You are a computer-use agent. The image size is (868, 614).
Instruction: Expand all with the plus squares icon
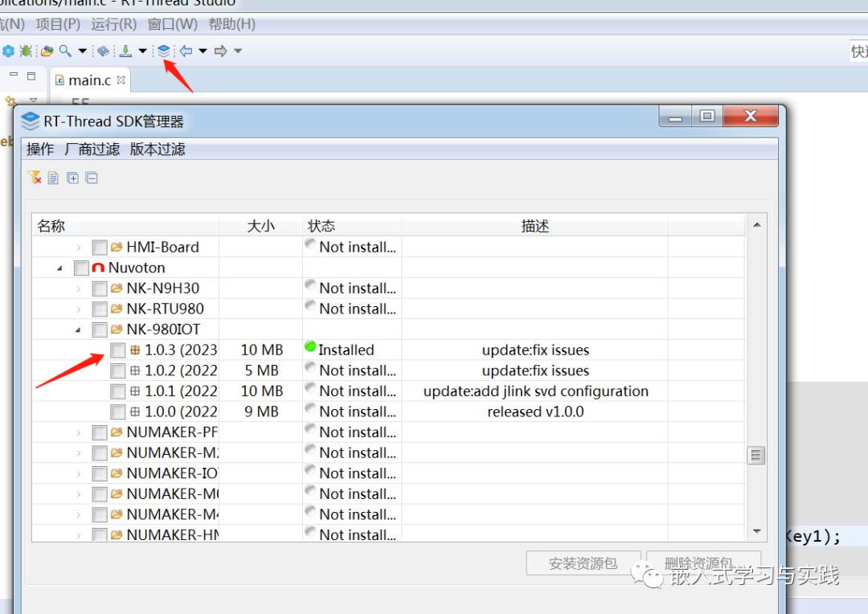pyautogui.click(x=72, y=178)
